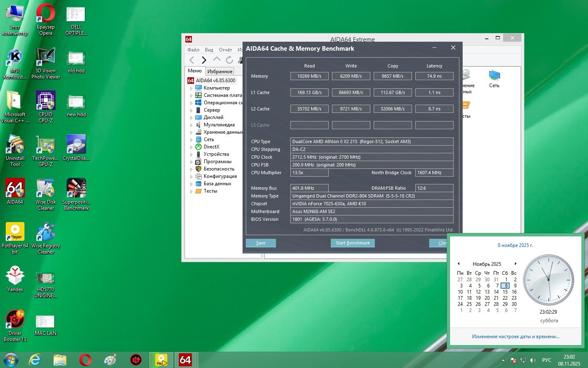Screen dimensions: 588x368
Task: Expand the Дисплей tree node
Action: pyautogui.click(x=191, y=117)
